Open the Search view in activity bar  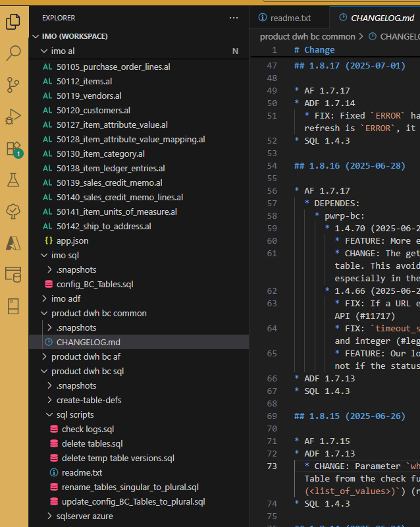click(13, 53)
